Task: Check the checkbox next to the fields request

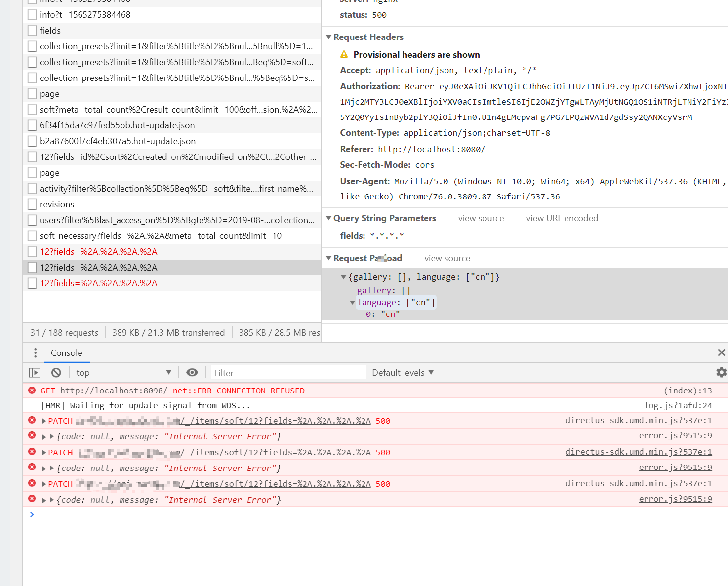Action: (32, 30)
